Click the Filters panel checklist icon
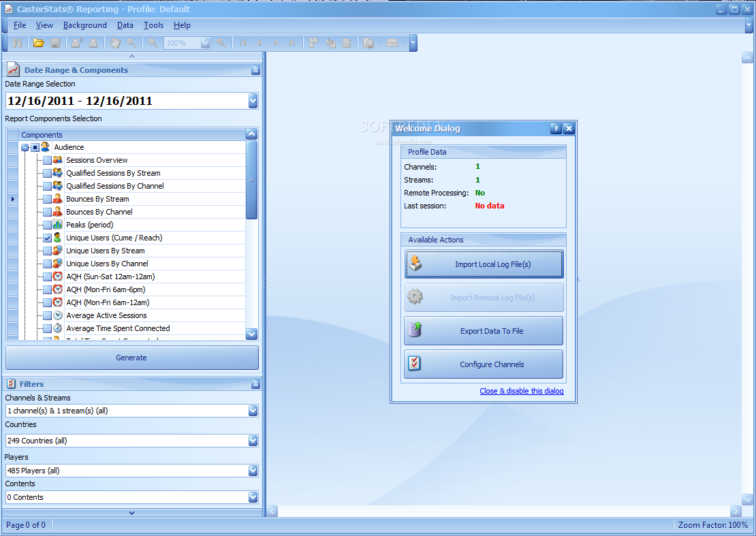This screenshot has width=756, height=536. (x=12, y=383)
